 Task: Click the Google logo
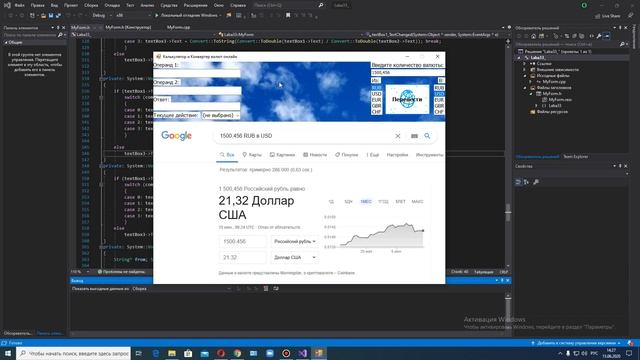tap(176, 136)
